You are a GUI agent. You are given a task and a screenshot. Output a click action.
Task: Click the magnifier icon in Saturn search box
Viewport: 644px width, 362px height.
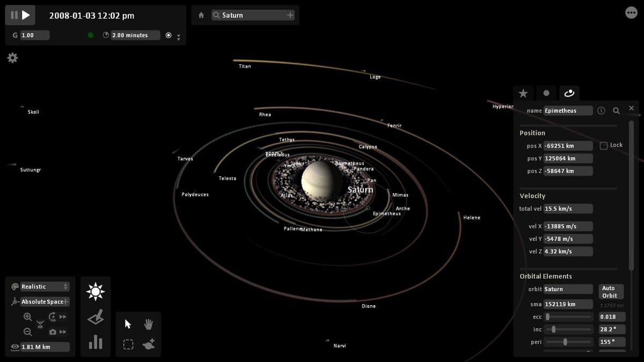click(216, 16)
